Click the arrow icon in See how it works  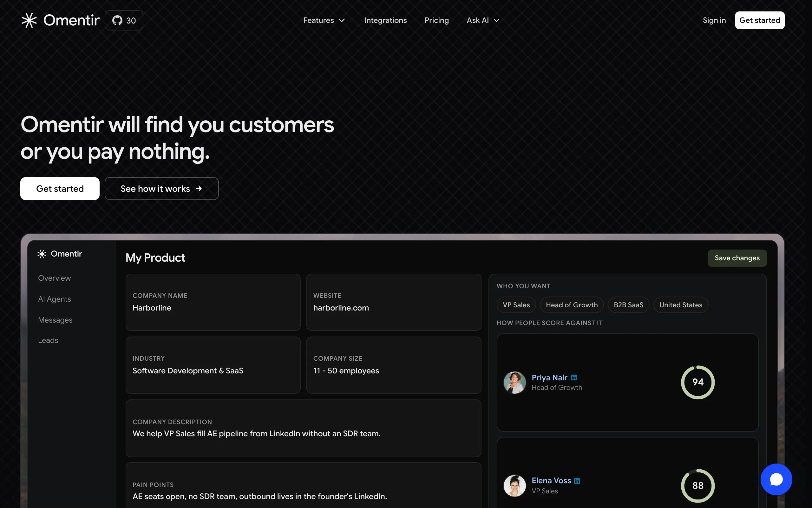coord(199,189)
